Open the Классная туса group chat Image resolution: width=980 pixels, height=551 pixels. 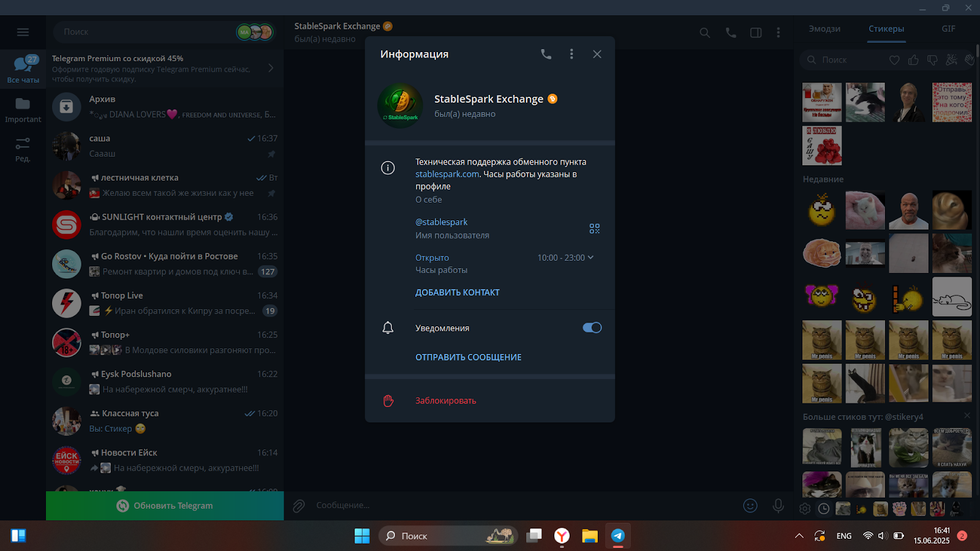click(x=164, y=421)
